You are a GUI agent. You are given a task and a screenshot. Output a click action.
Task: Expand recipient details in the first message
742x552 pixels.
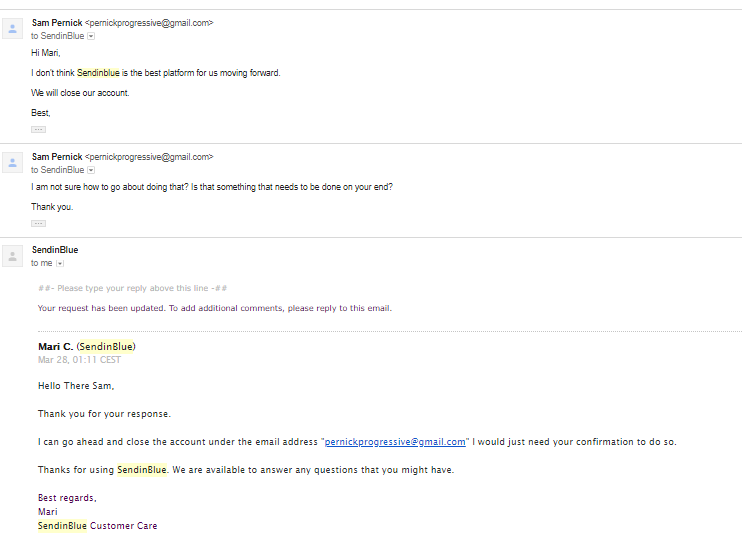click(x=91, y=36)
